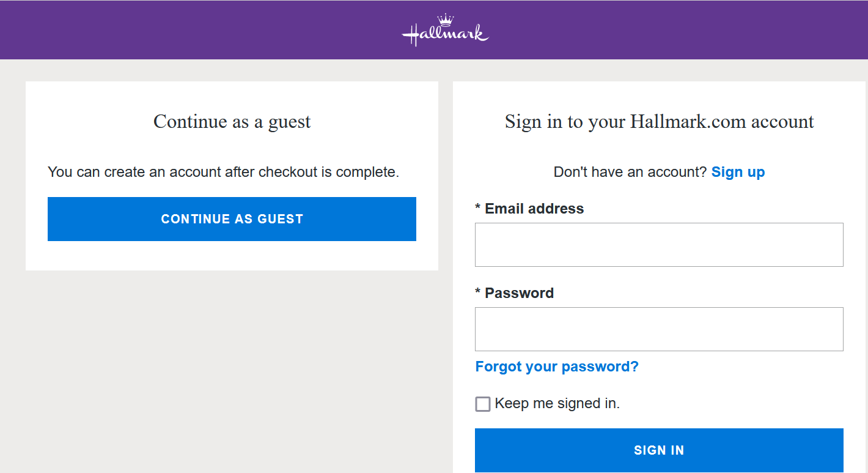Click the 'Continue as a guest' heading
This screenshot has height=473, width=868.
tap(232, 122)
